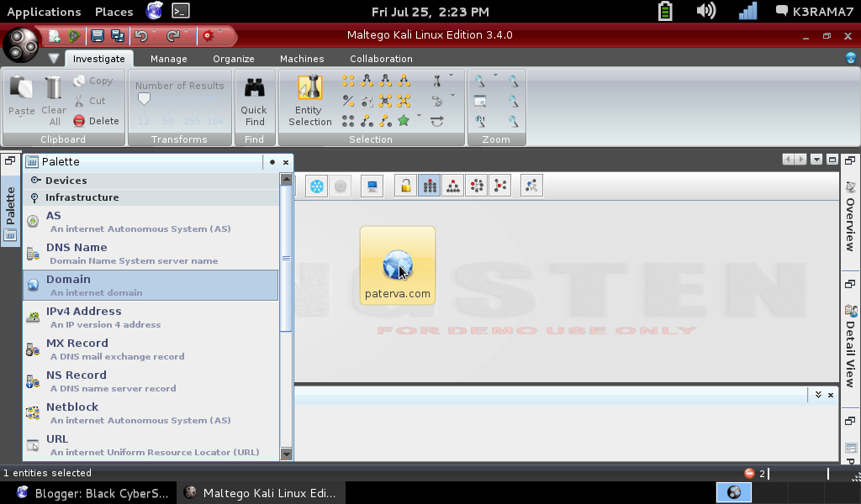The image size is (861, 504).
Task: Toggle circular layout mode
Action: 477,186
